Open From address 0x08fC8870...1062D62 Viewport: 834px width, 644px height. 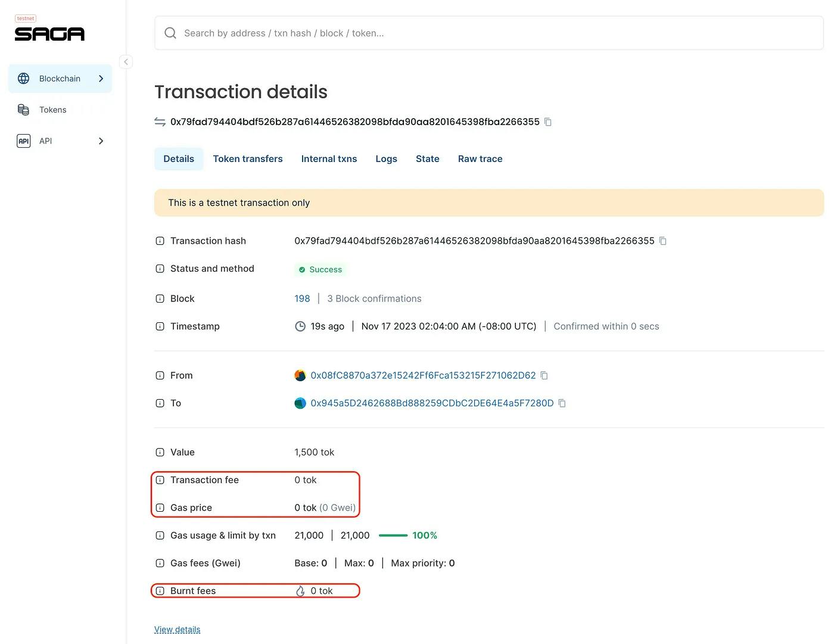[423, 375]
